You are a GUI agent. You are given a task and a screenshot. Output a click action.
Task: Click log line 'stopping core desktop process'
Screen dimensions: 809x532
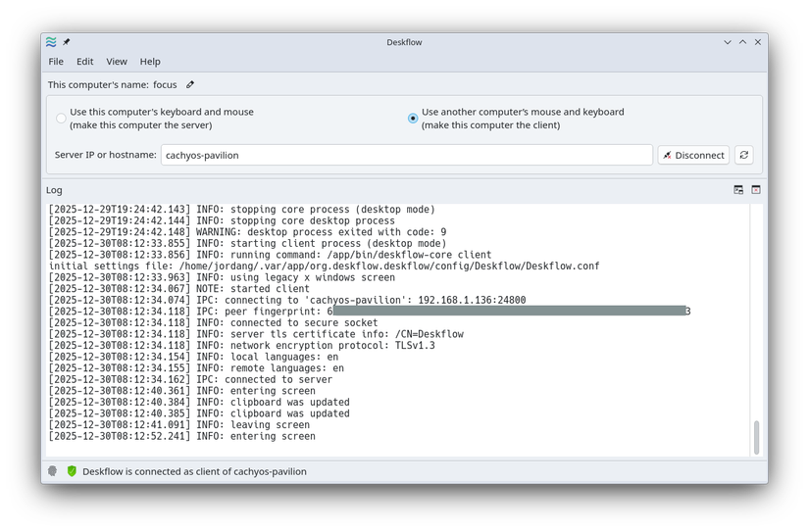click(222, 220)
